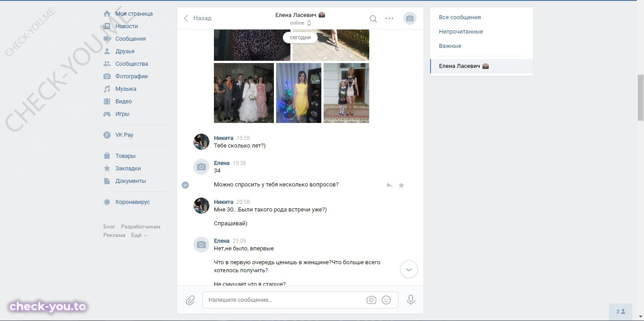This screenshot has height=321, width=644.
Task: Open the Игры gamepad icon
Action: click(107, 114)
